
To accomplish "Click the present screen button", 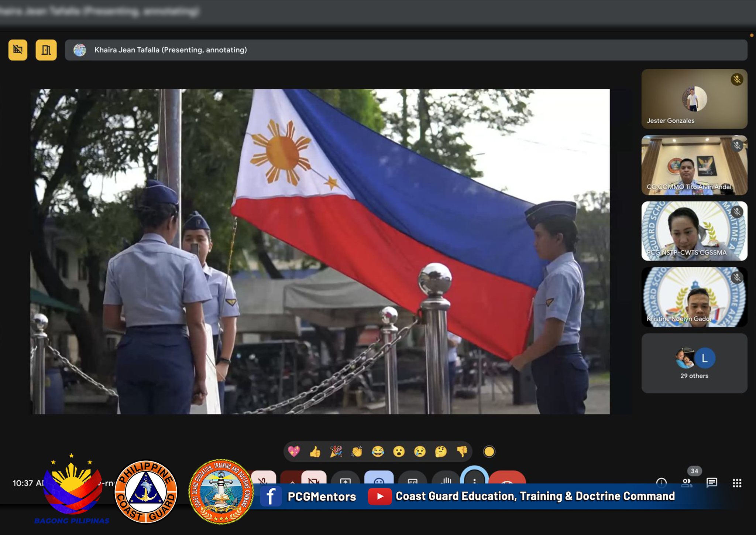I will pyautogui.click(x=345, y=477).
